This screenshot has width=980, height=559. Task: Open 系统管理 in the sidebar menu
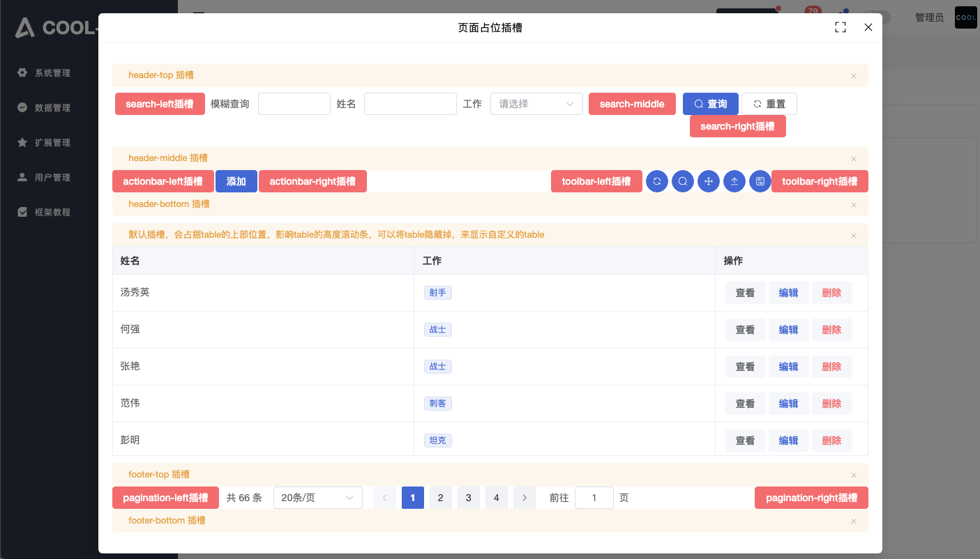click(x=52, y=73)
